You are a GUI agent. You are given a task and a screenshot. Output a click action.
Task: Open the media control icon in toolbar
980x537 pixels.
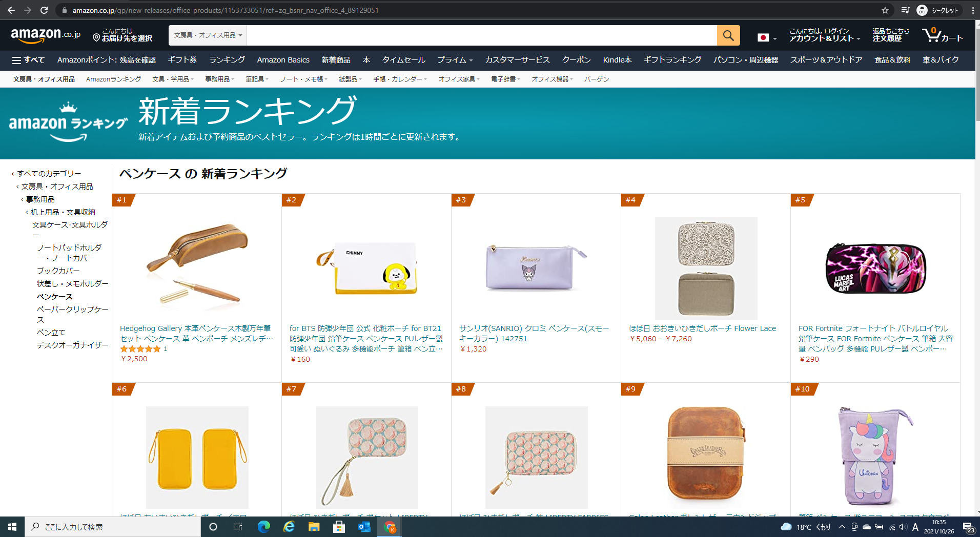pyautogui.click(x=905, y=10)
